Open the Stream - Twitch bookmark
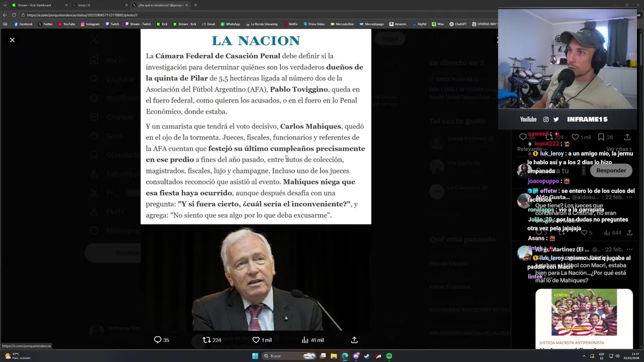Viewport: 644px width, 362px height. pos(137,24)
